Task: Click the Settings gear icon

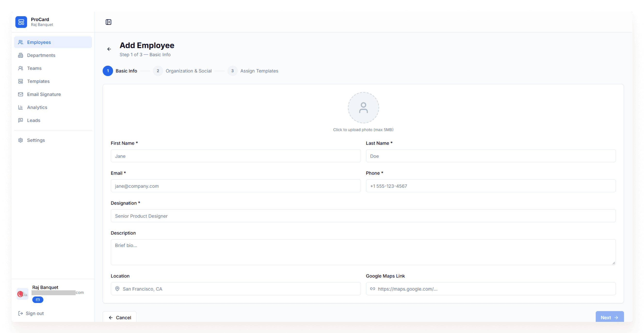Action: pos(21,140)
